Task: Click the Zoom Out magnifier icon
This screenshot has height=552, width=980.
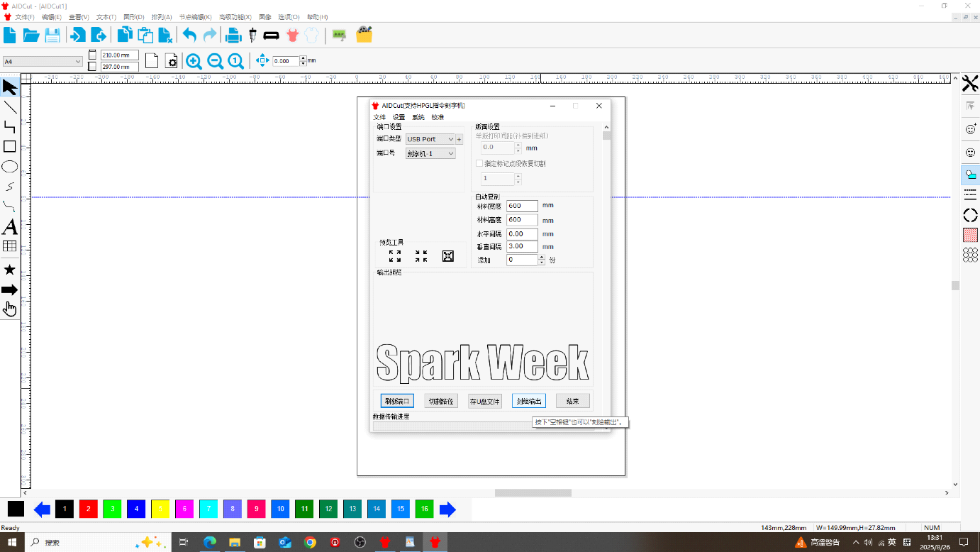Action: tap(216, 61)
